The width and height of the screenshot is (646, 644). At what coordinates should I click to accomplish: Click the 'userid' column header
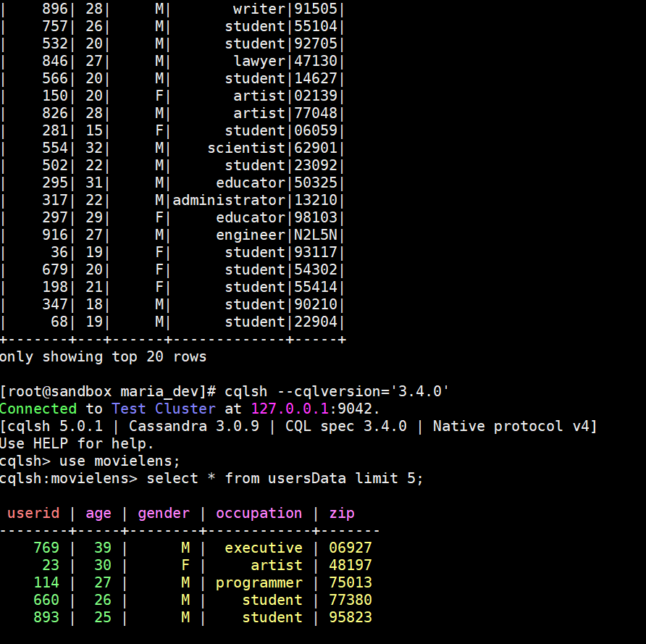[33, 513]
